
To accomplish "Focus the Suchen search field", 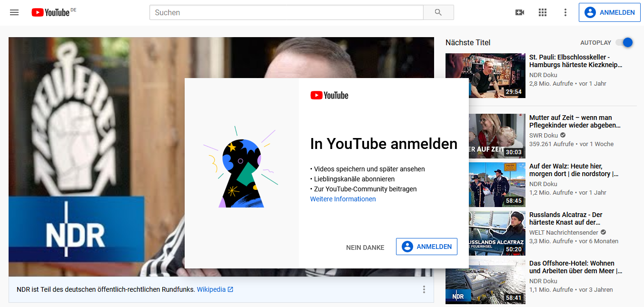I will (286, 12).
